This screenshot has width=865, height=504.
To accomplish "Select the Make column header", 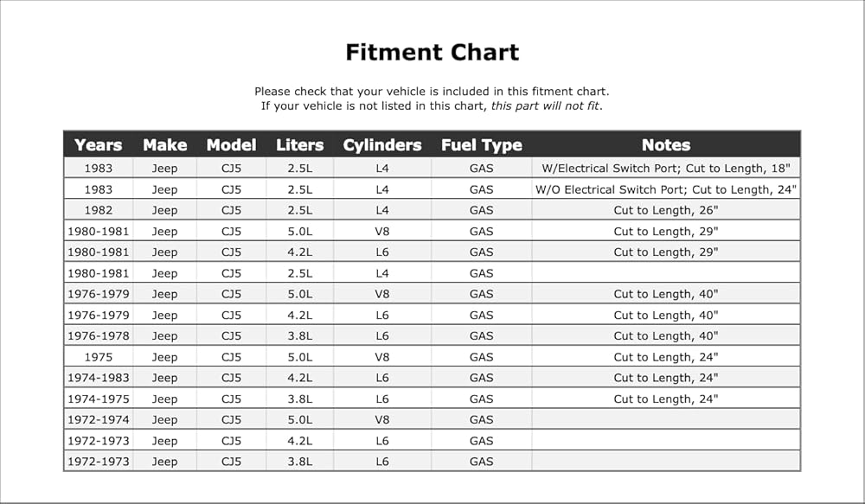I will point(165,145).
